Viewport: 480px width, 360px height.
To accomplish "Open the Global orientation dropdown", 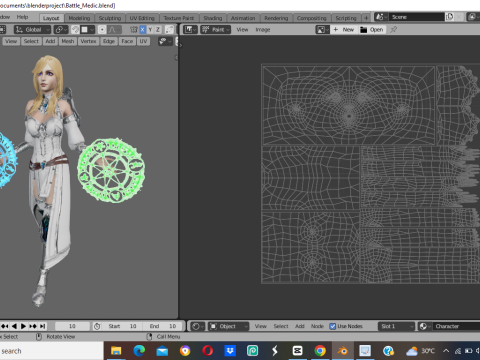I will (x=32, y=30).
